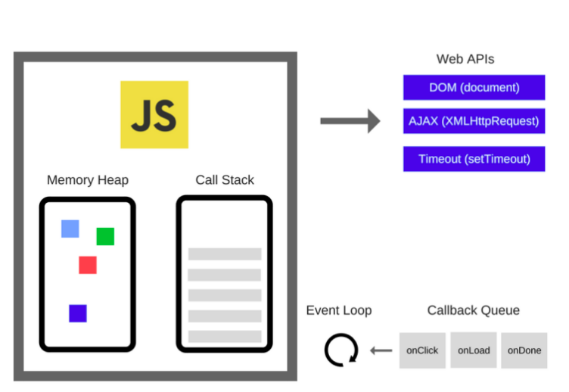Click the onLoad callback box
Image resolution: width=569 pixels, height=392 pixels.
point(474,350)
